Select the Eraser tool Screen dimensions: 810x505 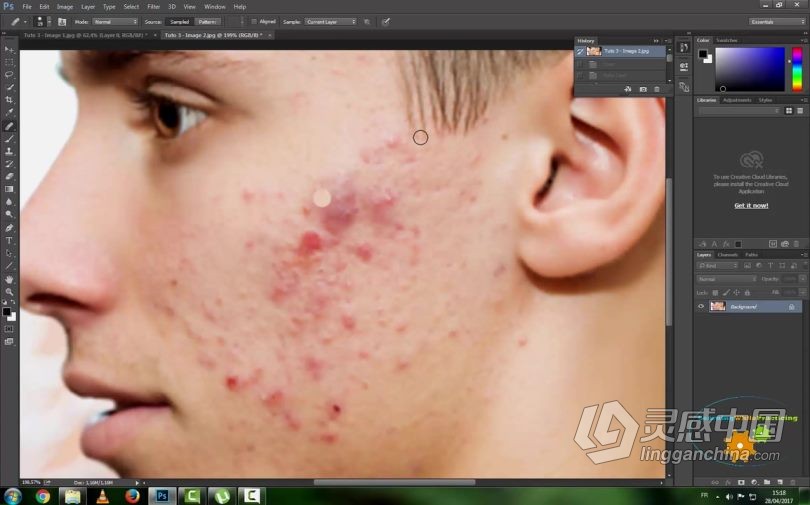point(9,177)
